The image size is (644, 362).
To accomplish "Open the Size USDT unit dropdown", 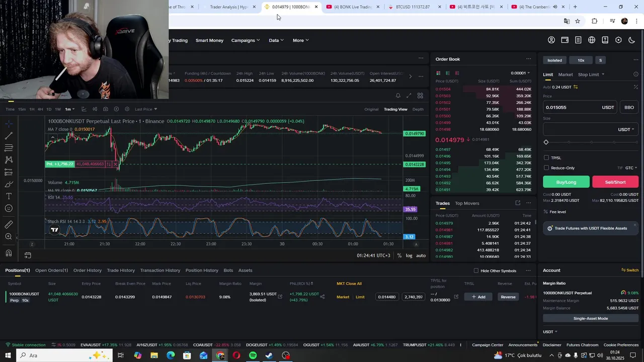I will click(x=625, y=129).
